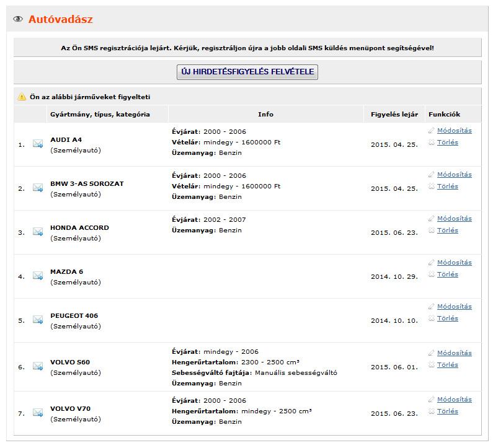Screen dimensions: 493x448
Task: Open Módosítás link for MAZDA 6
Action: (x=455, y=263)
